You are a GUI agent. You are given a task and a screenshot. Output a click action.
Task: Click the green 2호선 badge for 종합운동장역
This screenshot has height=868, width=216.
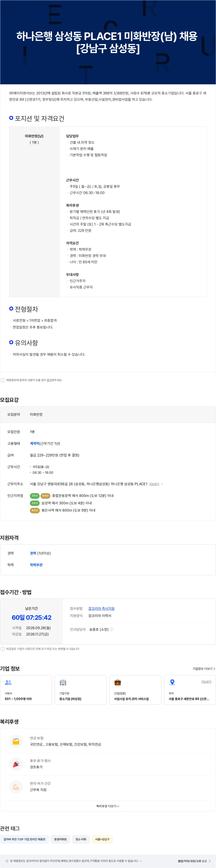(35, 496)
